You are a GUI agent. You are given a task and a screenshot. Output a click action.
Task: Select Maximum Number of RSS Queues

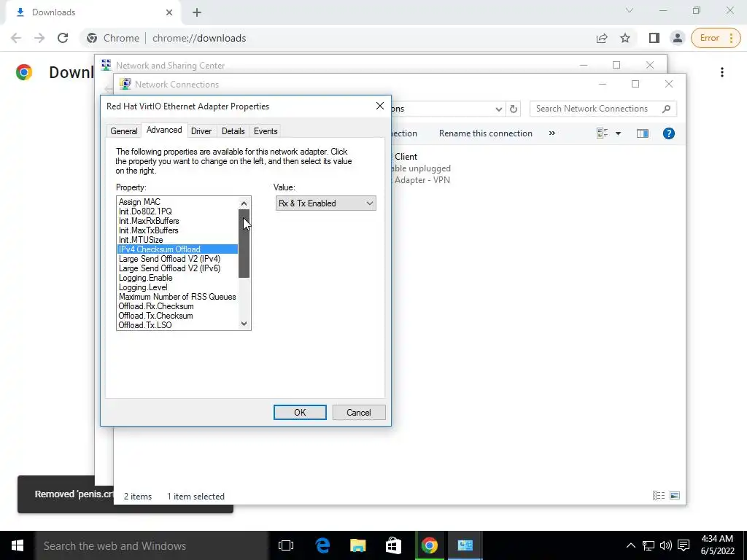(177, 297)
